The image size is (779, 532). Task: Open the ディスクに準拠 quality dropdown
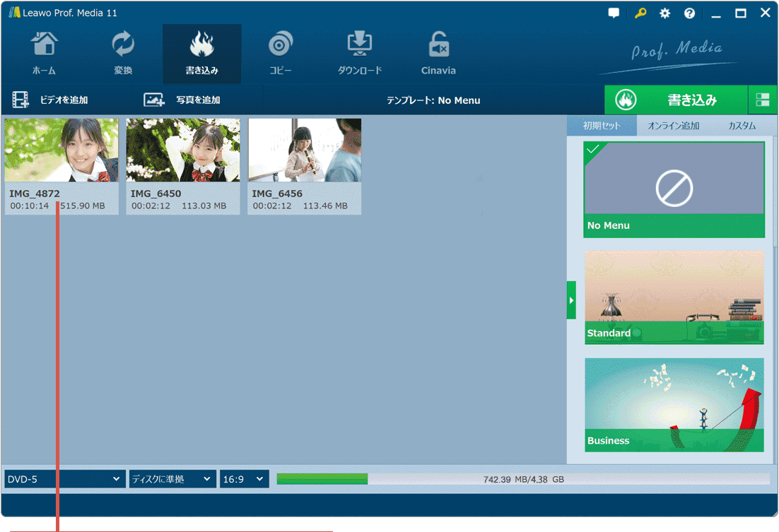[172, 479]
